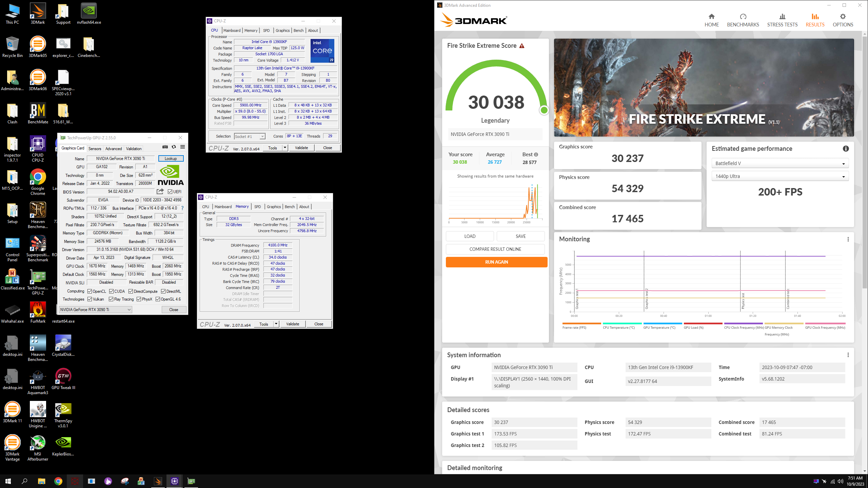Click the 3DMark results vertical scrollbar

tap(865, 163)
